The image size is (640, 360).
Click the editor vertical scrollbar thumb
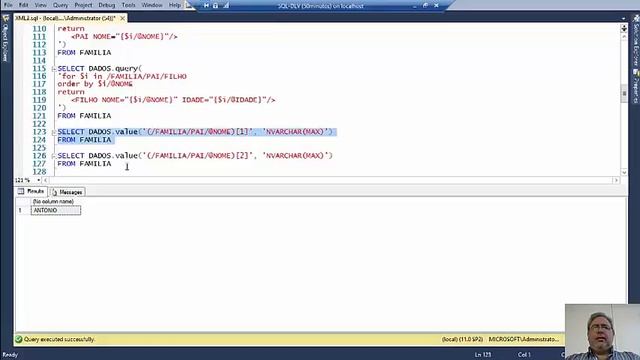624,93
